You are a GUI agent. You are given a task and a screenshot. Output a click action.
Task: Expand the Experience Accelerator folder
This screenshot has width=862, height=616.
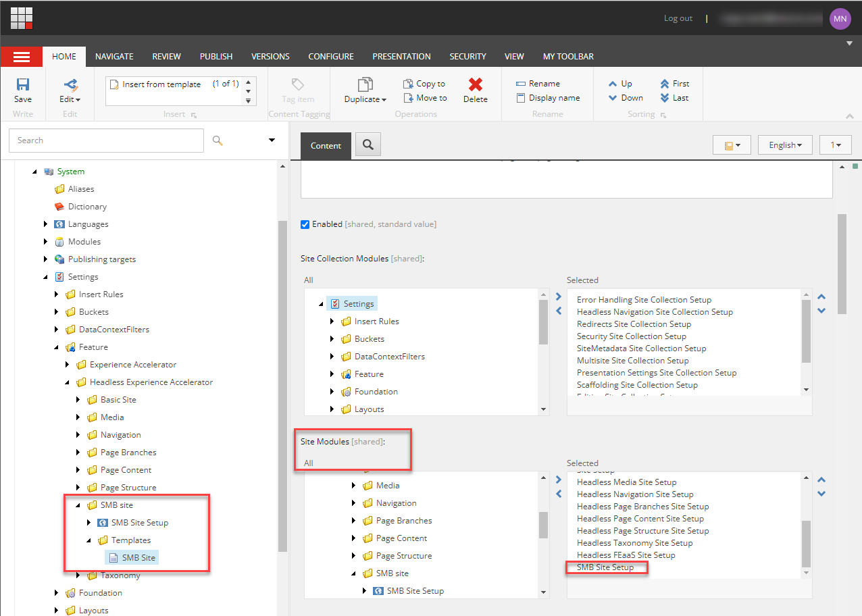pyautogui.click(x=68, y=365)
